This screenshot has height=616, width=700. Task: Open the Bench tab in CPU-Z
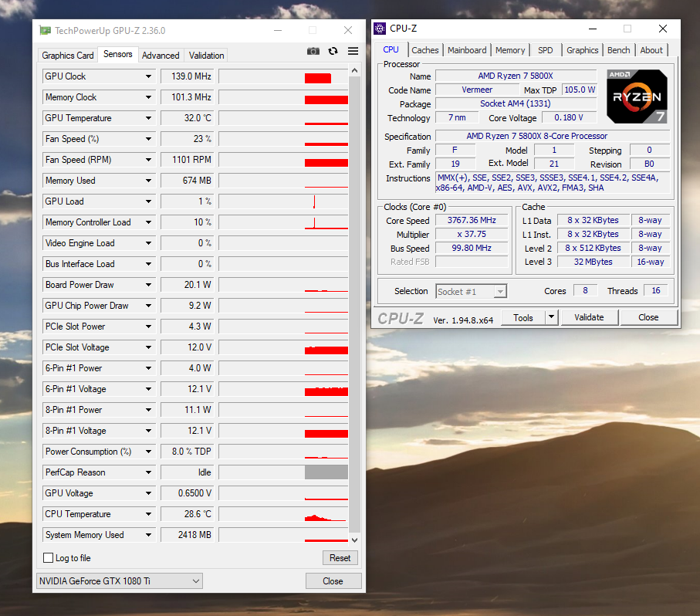pos(619,50)
